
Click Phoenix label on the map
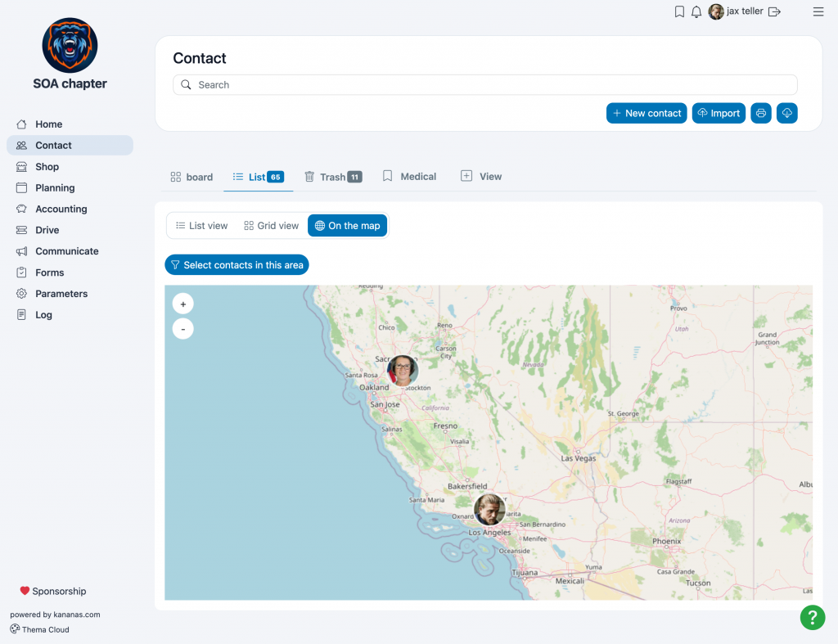(666, 542)
